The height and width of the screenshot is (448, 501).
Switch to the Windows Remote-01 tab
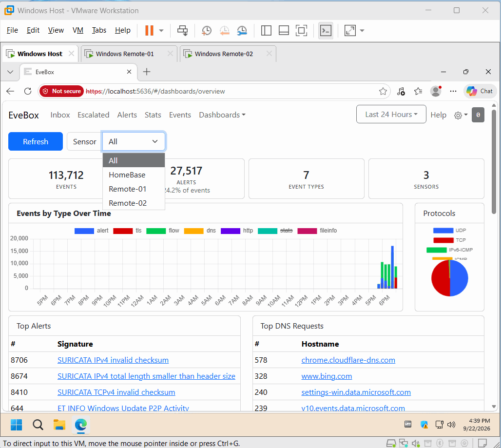(x=125, y=54)
